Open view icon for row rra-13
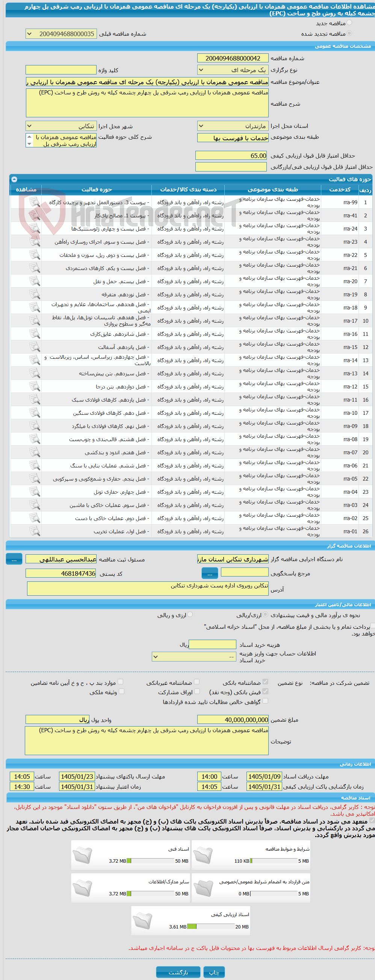Viewport: 375px width, 980px height. [35, 373]
